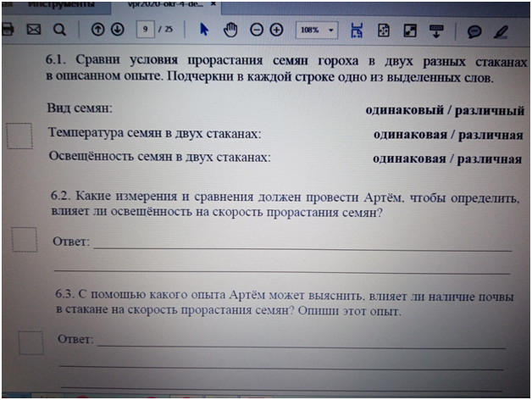Select the hand pan tool
This screenshot has width=532, height=400.
click(230, 30)
